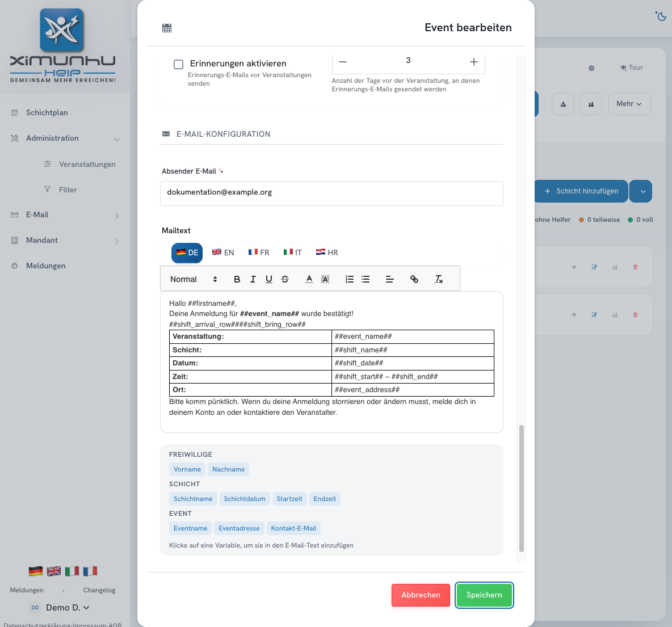Insert the Eventadresse variable
Screen dimensions: 672x627
[x=239, y=528]
